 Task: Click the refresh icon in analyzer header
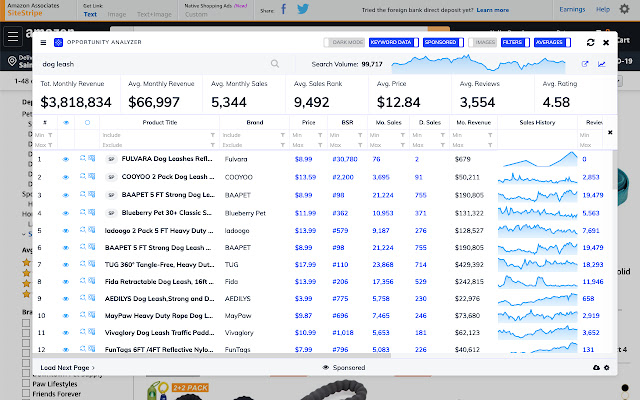(591, 43)
